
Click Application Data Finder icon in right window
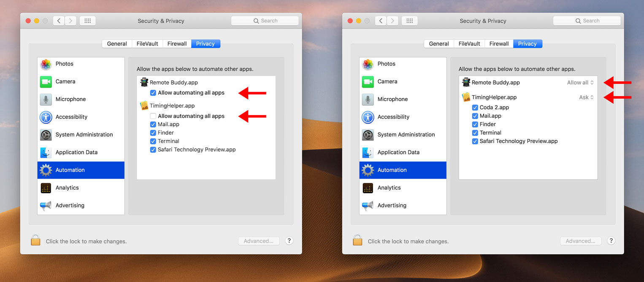[x=368, y=153]
